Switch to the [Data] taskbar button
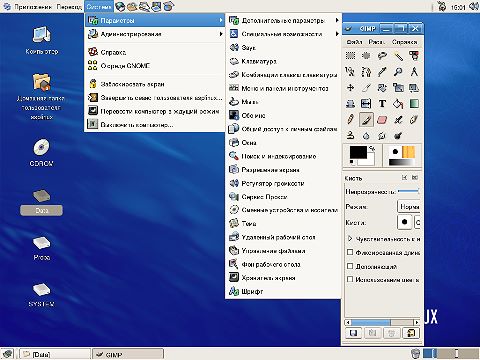The width and height of the screenshot is (480, 360). coord(54,354)
